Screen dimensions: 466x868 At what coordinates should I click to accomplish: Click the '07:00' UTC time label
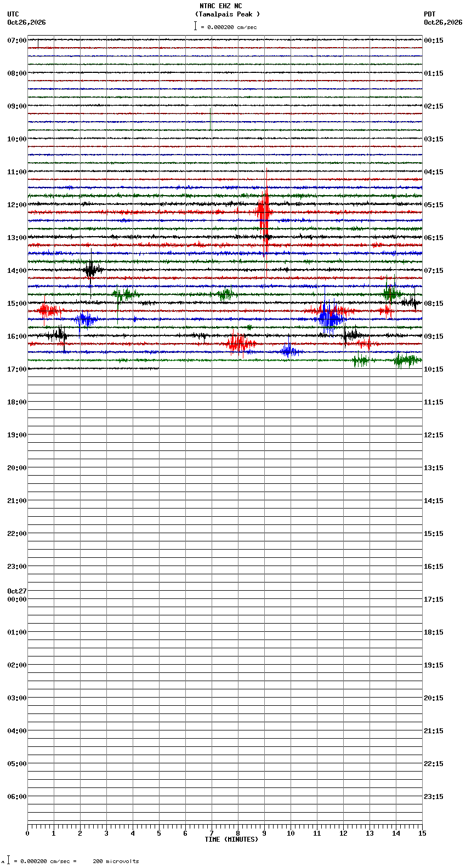17,41
